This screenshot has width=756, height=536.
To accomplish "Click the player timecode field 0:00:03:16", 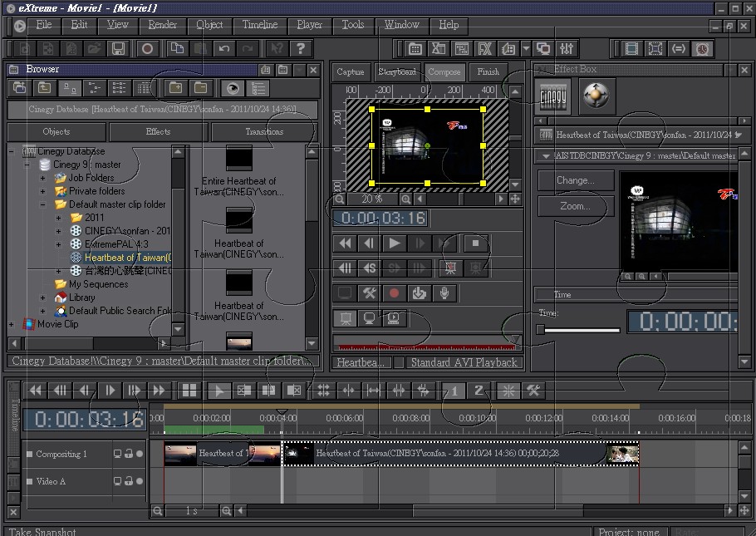I will (x=380, y=218).
